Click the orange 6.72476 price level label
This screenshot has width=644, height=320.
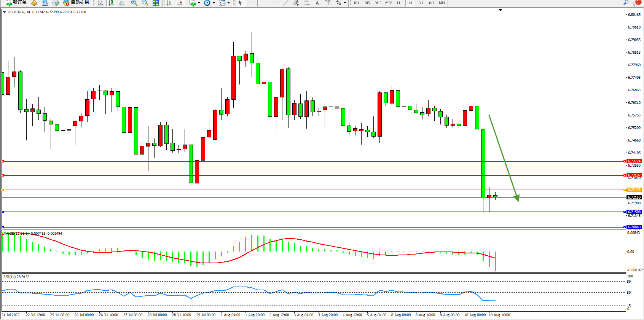click(634, 190)
